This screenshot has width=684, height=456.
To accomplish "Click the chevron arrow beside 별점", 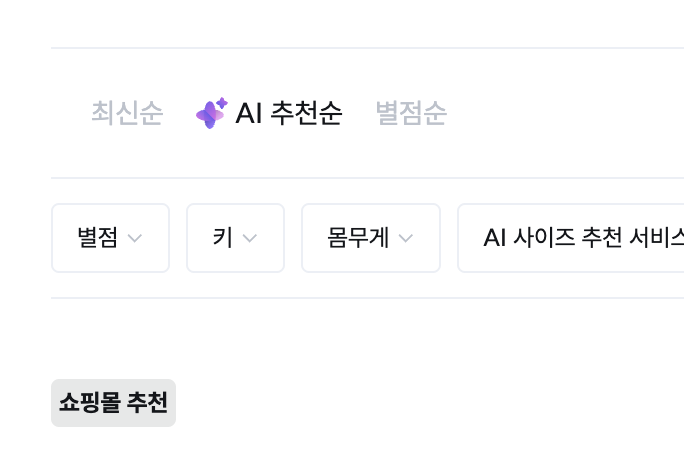I will (x=135, y=238).
